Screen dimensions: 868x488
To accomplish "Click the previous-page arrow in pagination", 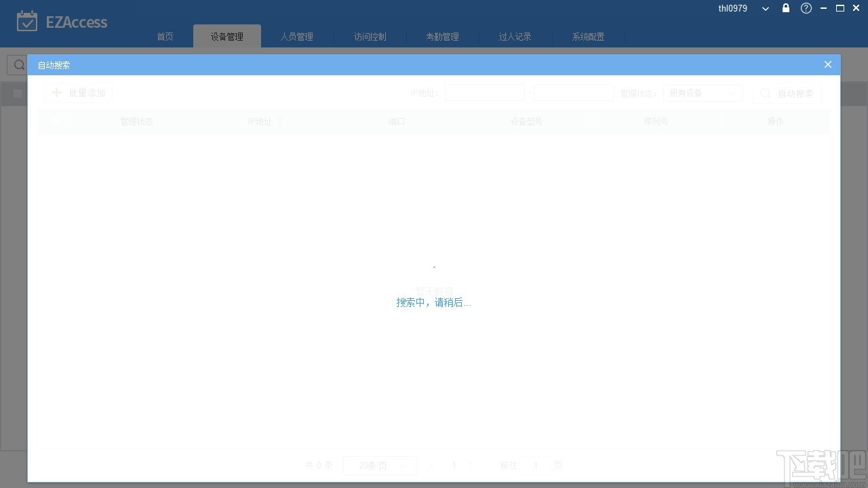I will (x=432, y=466).
